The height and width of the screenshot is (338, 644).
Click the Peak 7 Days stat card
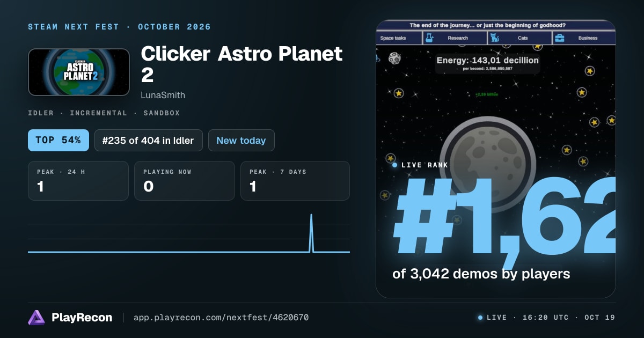coord(295,181)
